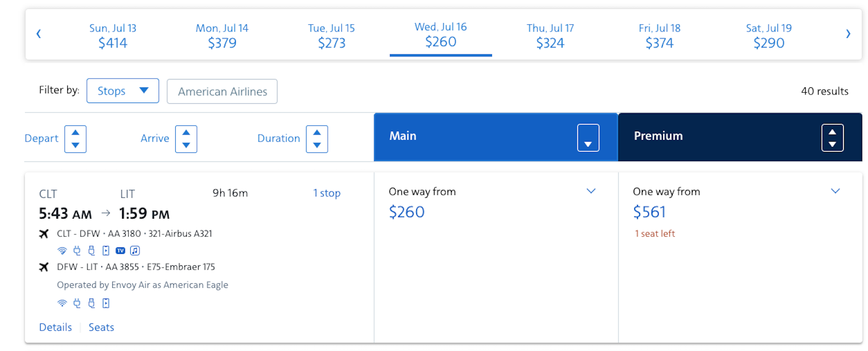The width and height of the screenshot is (868, 351).
Task: Open the Seats link
Action: coord(101,327)
